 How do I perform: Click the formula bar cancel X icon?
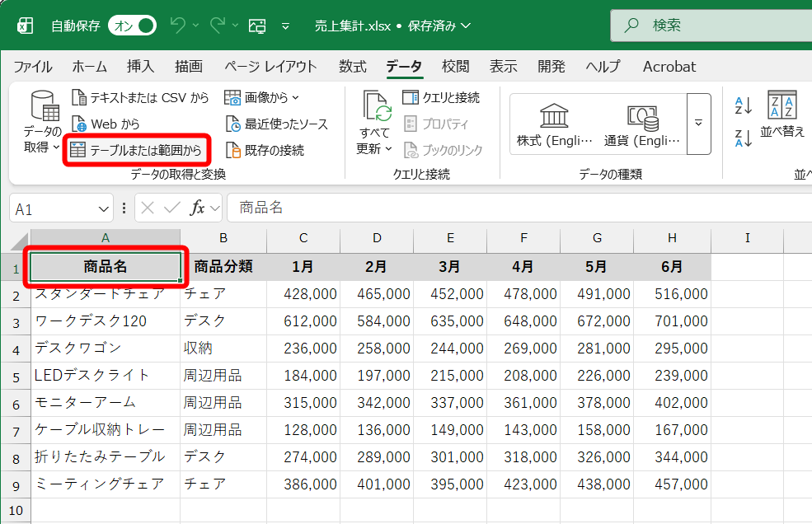148,208
